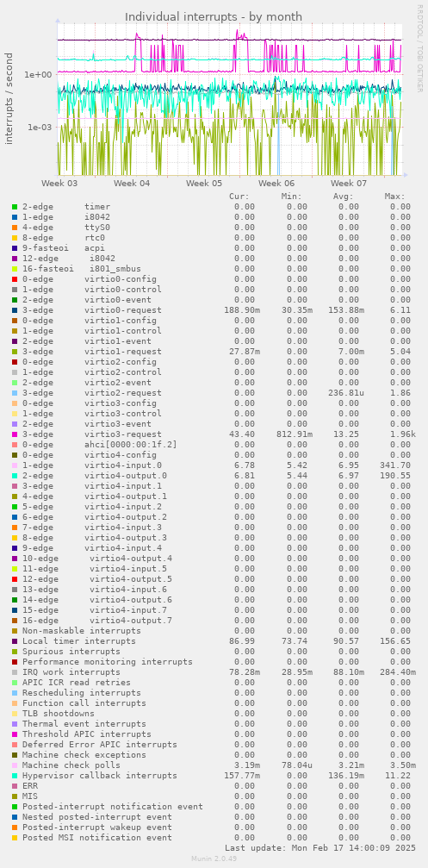The height and width of the screenshot is (868, 428).
Task: Click the Avg column header
Action: (344, 196)
